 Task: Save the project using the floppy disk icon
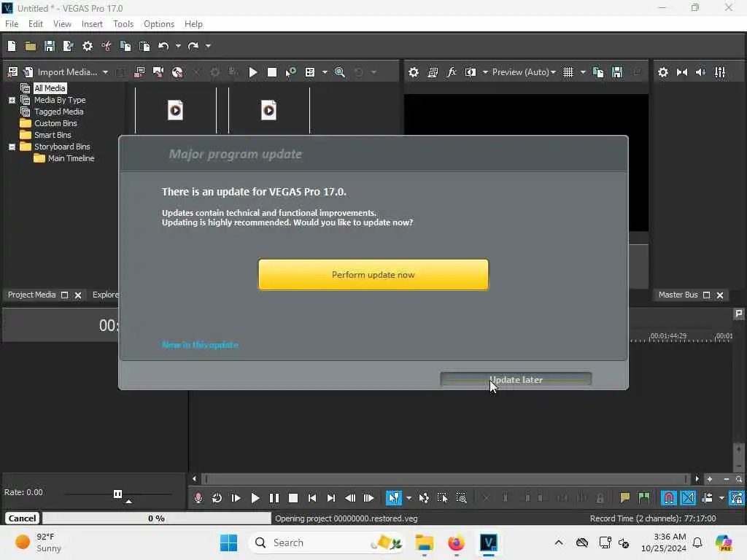tap(50, 46)
